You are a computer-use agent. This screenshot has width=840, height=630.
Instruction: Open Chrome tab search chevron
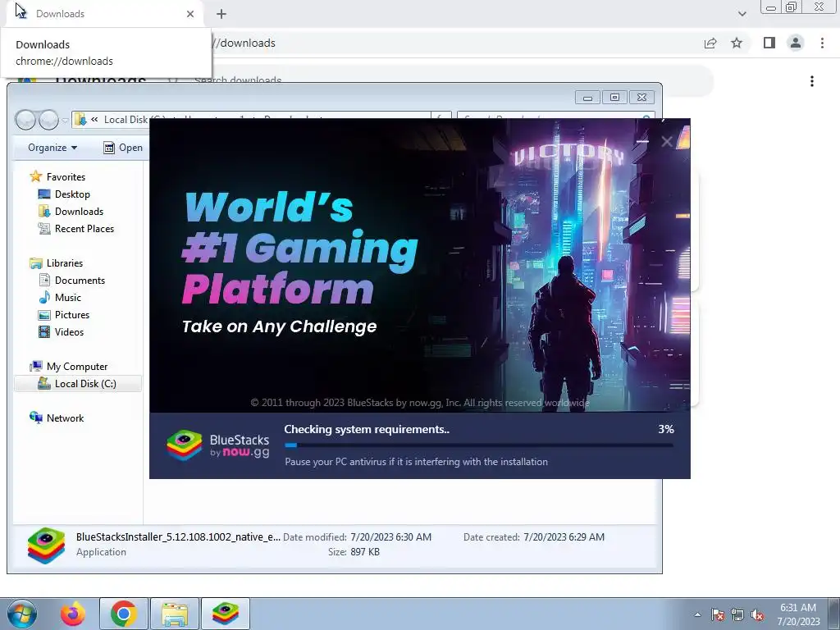(742, 14)
